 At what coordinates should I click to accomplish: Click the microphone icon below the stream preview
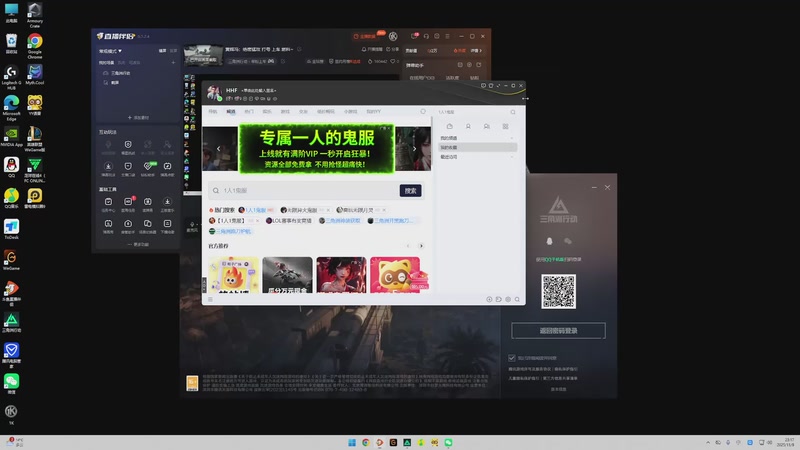pyautogui.click(x=192, y=224)
